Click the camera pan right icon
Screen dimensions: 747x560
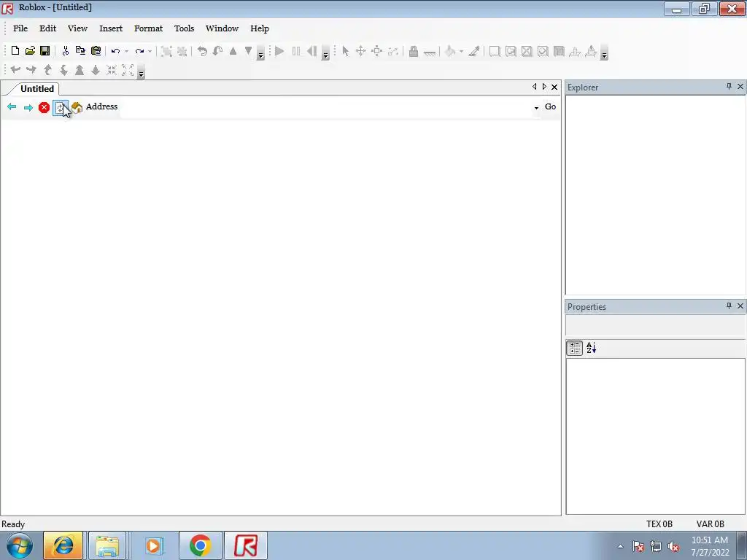[31, 70]
